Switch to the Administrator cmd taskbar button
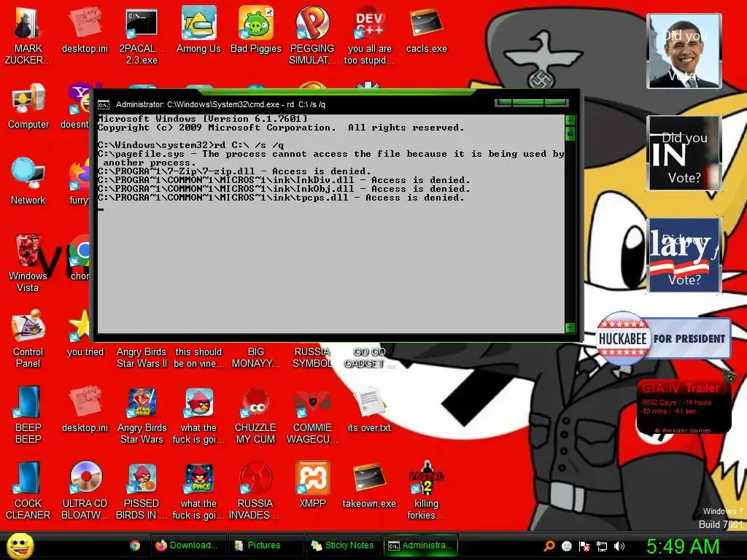This screenshot has height=560, width=747. click(x=421, y=545)
